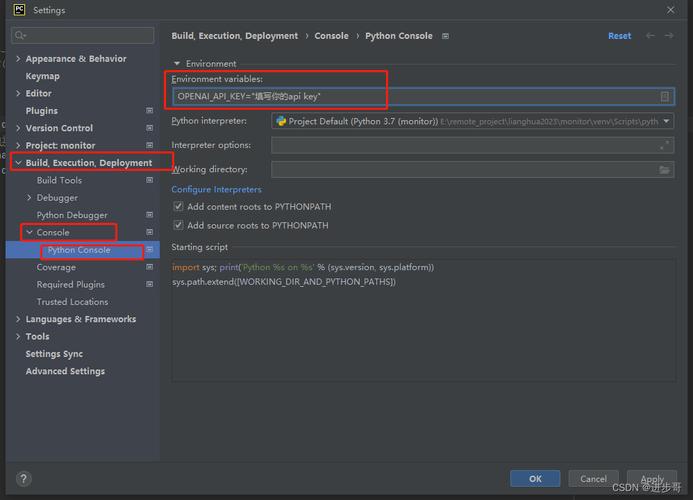Click the OK button
This screenshot has height=500, width=693.
(535, 479)
